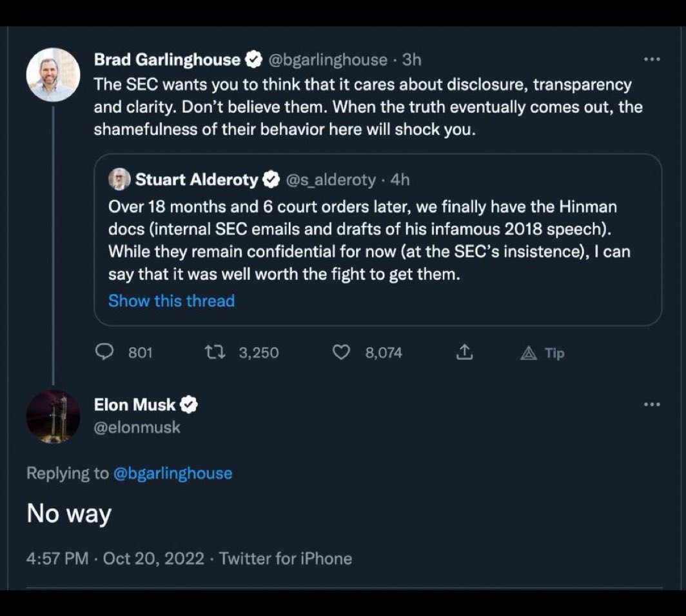This screenshot has height=616, width=686.
Task: Open the @bgarlinghouse mention link
Action: [172, 473]
